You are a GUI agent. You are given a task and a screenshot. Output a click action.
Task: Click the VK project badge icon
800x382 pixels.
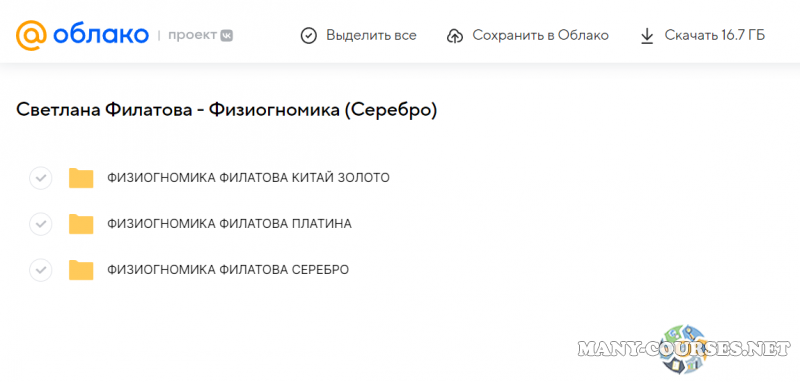[x=227, y=36]
